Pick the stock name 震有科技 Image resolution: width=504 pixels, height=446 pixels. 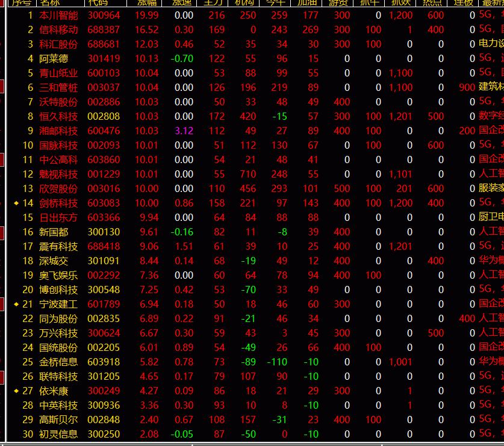pos(58,246)
